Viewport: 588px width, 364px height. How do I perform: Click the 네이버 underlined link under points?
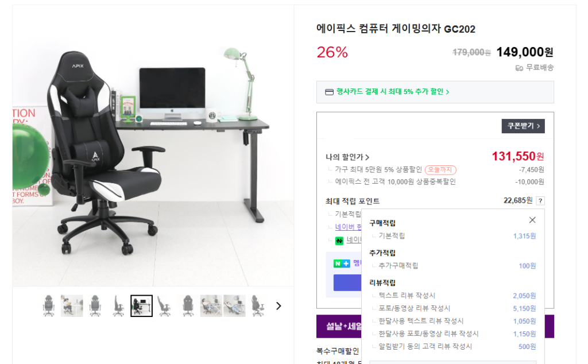349,227
